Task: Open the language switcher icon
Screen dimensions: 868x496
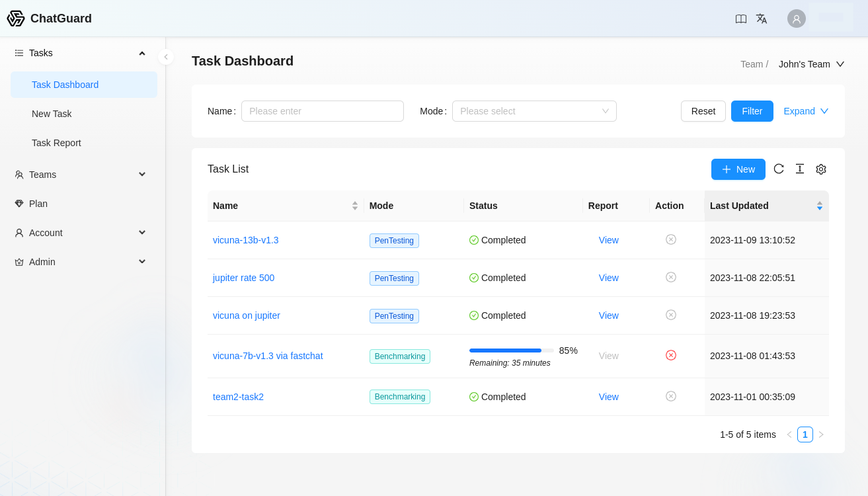Action: pyautogui.click(x=762, y=19)
